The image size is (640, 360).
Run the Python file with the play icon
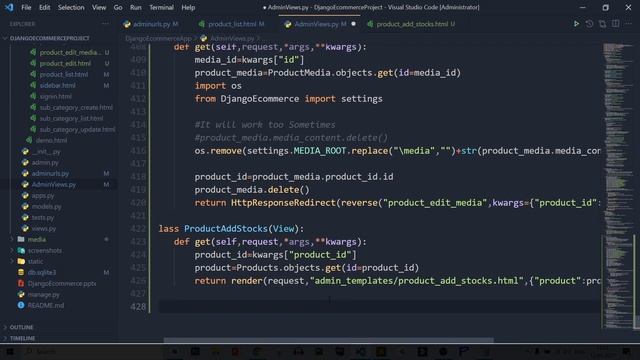click(576, 24)
